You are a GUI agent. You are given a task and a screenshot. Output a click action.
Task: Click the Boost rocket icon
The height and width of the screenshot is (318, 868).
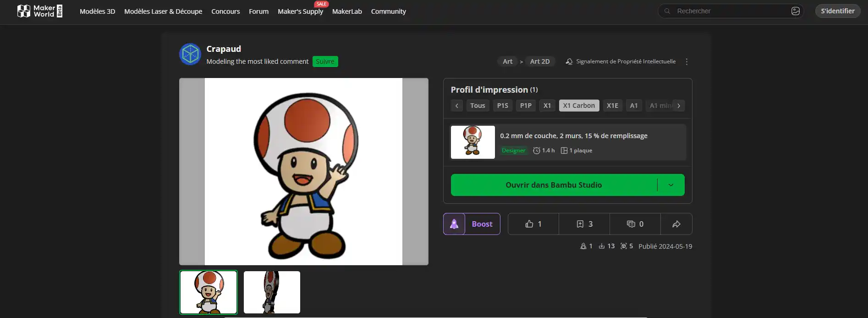pos(454,224)
